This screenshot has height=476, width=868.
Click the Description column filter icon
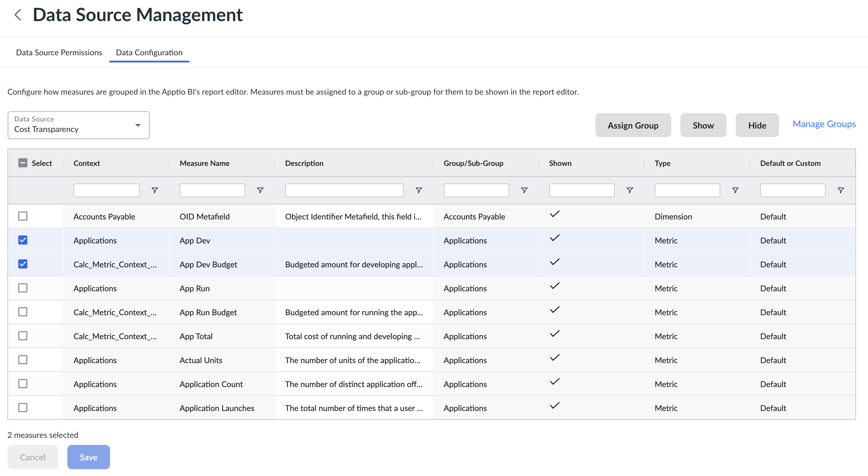click(419, 190)
